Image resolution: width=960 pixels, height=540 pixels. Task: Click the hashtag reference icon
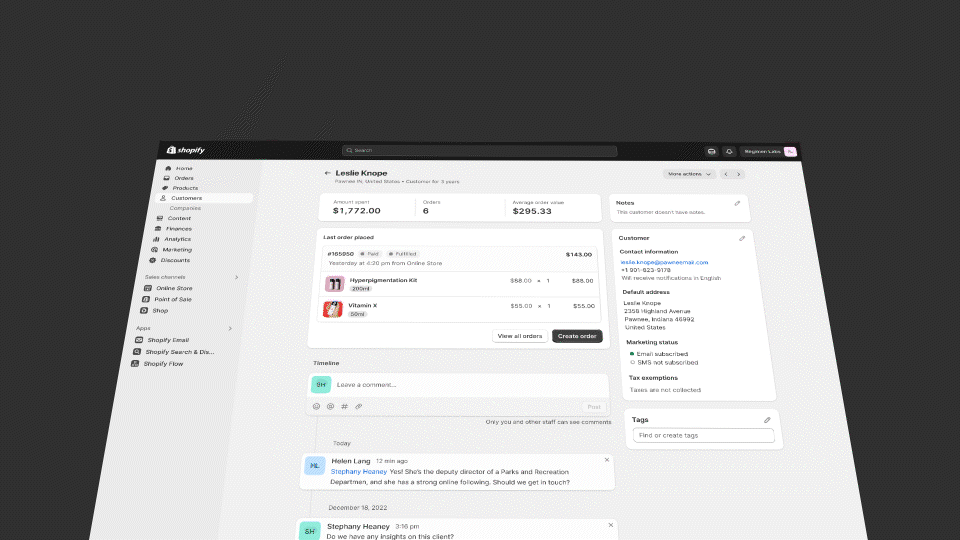coord(345,407)
